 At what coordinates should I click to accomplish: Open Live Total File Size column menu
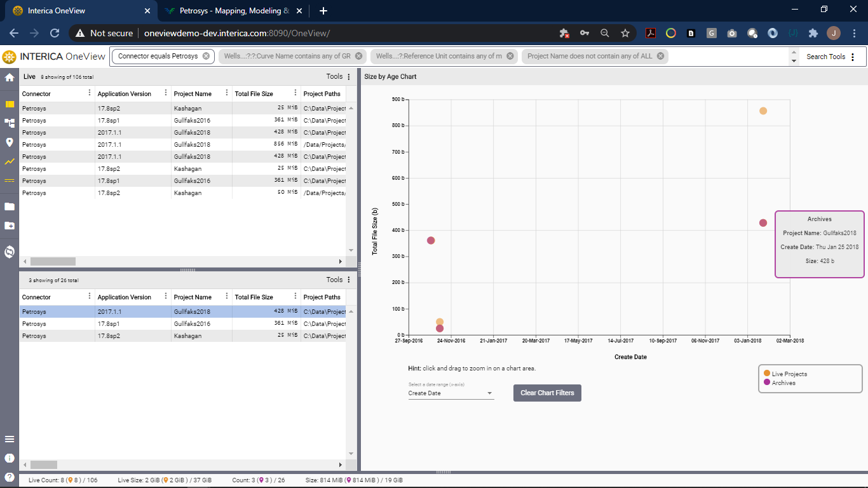[295, 93]
